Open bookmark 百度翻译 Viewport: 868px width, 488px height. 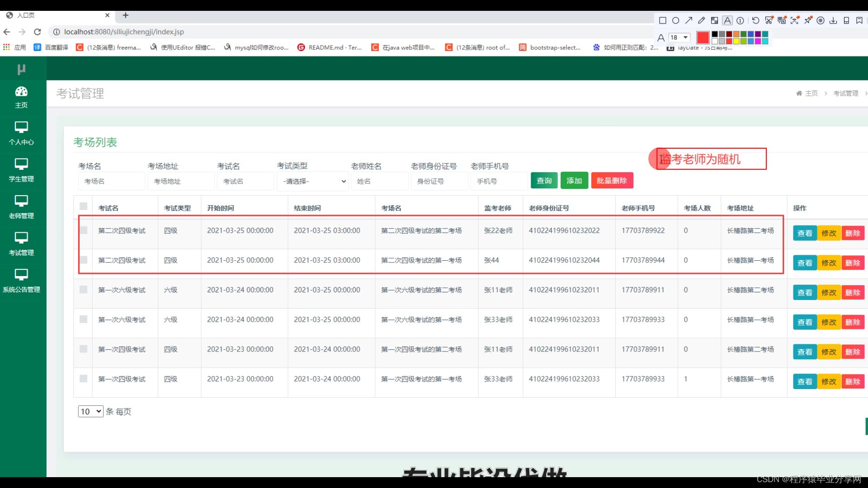click(x=51, y=47)
